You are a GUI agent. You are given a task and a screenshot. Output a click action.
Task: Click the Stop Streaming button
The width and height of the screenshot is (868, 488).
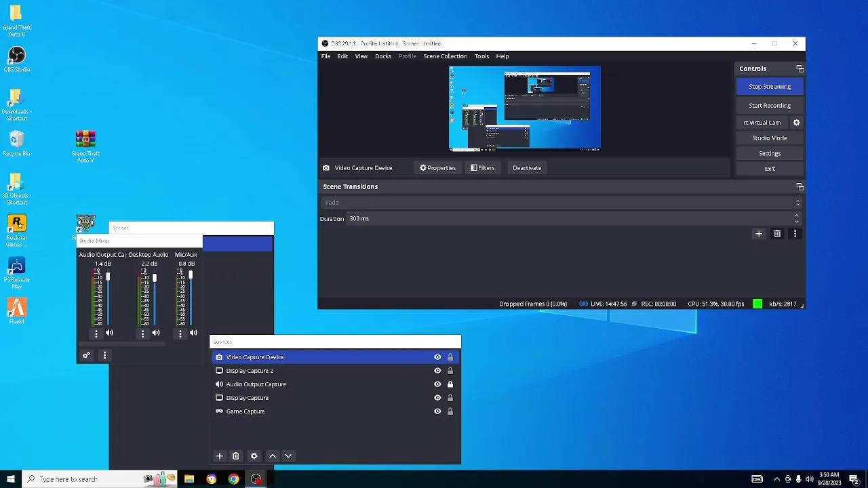[x=770, y=87]
